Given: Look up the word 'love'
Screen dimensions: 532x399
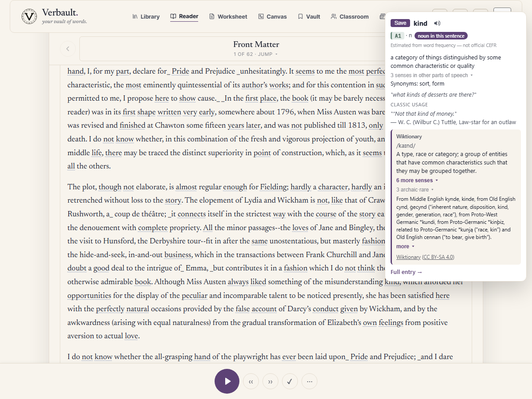Looking at the screenshot, I should (x=131, y=336).
